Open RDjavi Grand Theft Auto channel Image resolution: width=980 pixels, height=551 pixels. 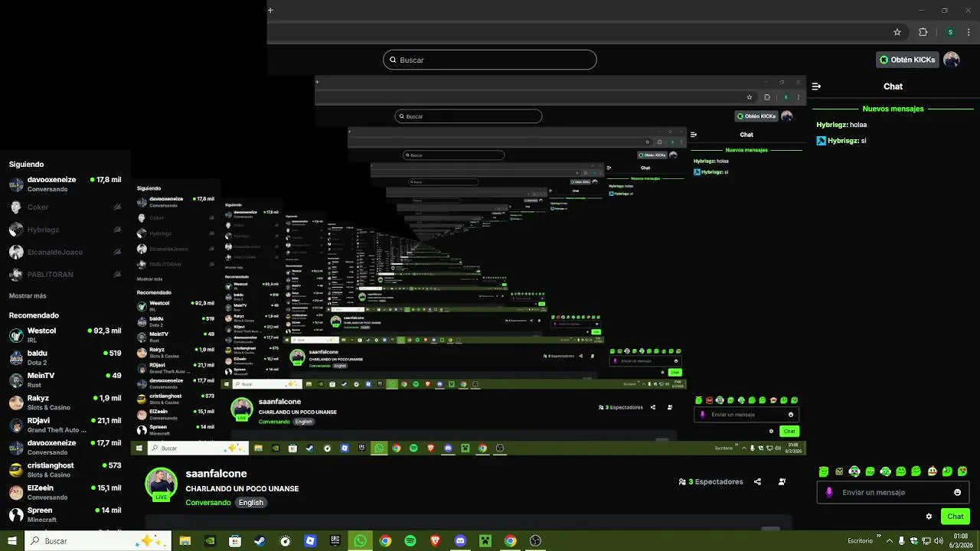point(65,425)
